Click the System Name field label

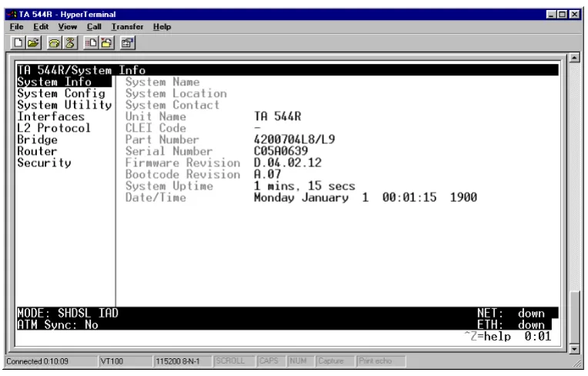pos(162,82)
